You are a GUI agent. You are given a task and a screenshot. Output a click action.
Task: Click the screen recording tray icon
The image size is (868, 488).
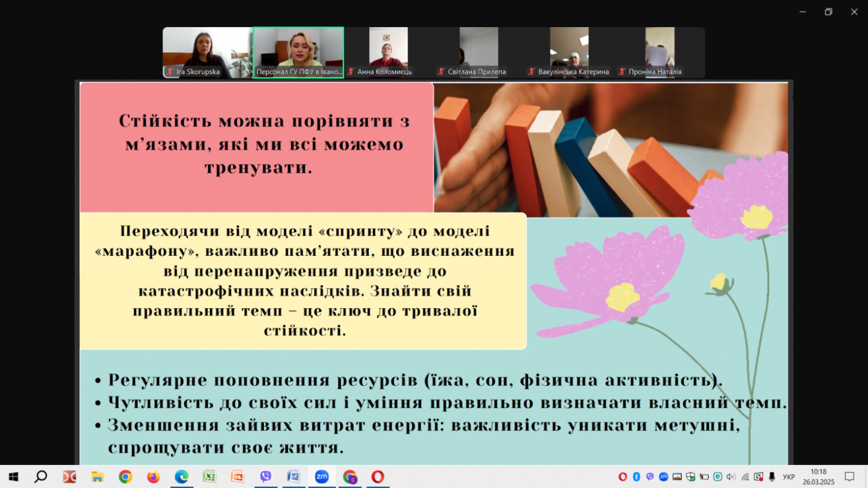(759, 477)
